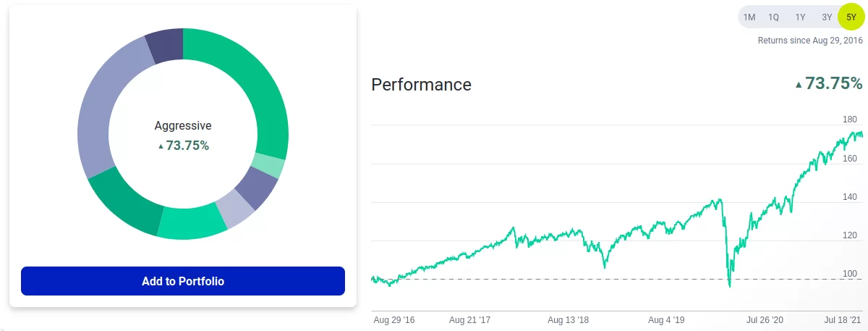Click the small mint green donut segment

coord(268,166)
